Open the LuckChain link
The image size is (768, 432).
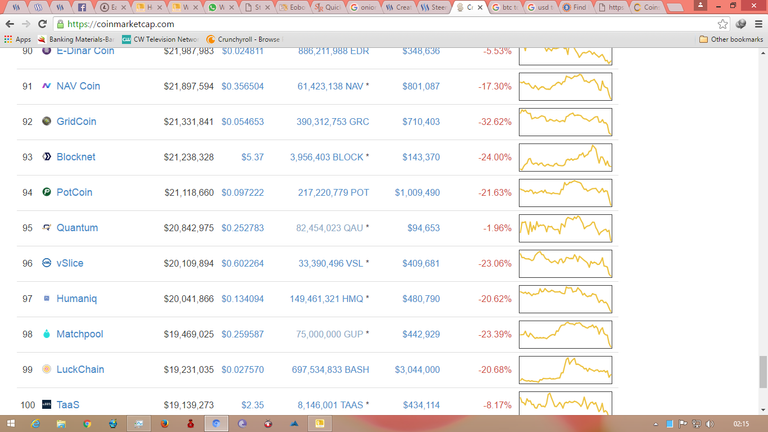click(80, 369)
